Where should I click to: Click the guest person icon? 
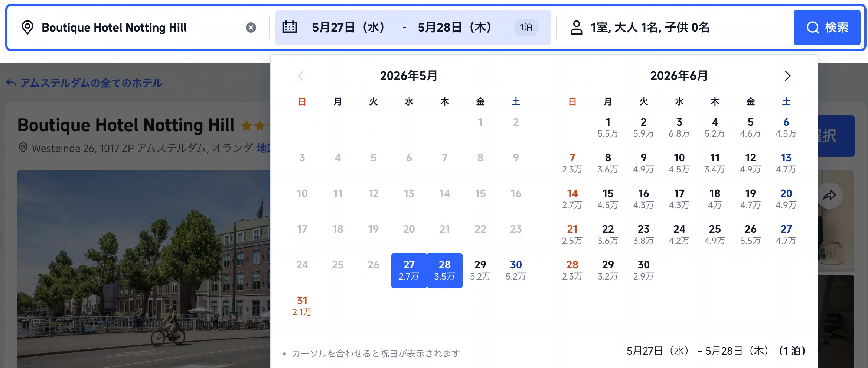click(576, 28)
